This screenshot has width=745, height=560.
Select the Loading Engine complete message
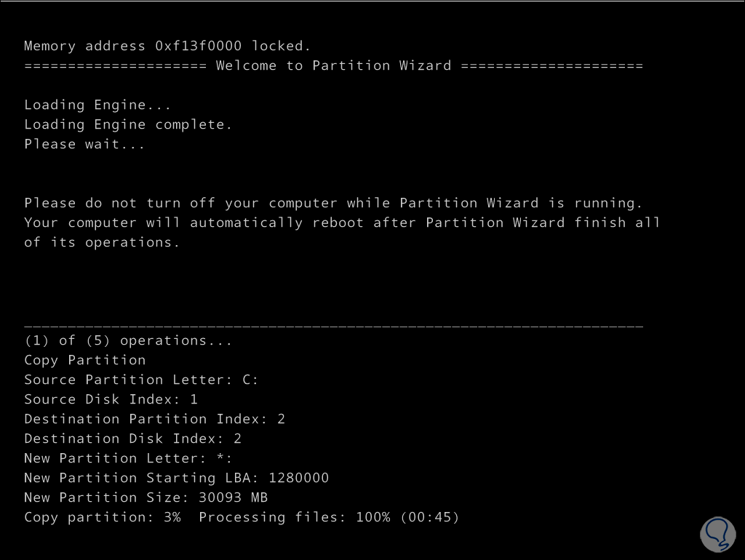pyautogui.click(x=128, y=124)
